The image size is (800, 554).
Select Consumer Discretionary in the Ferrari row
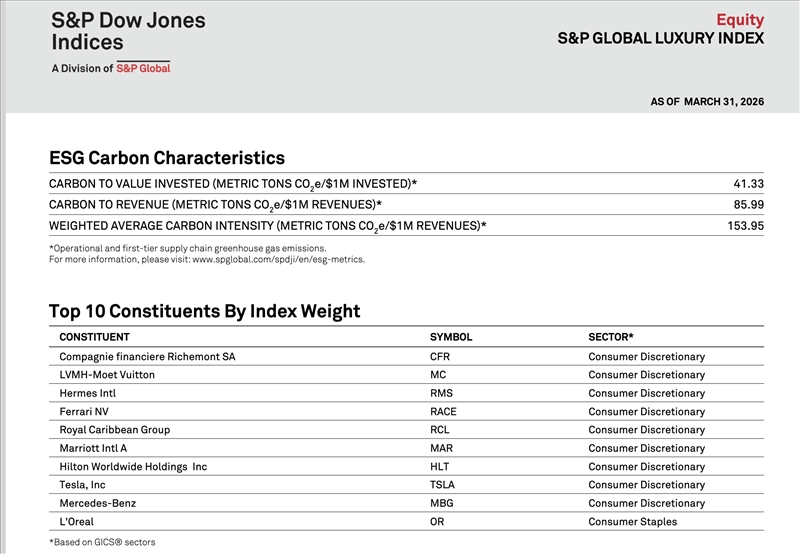click(646, 412)
